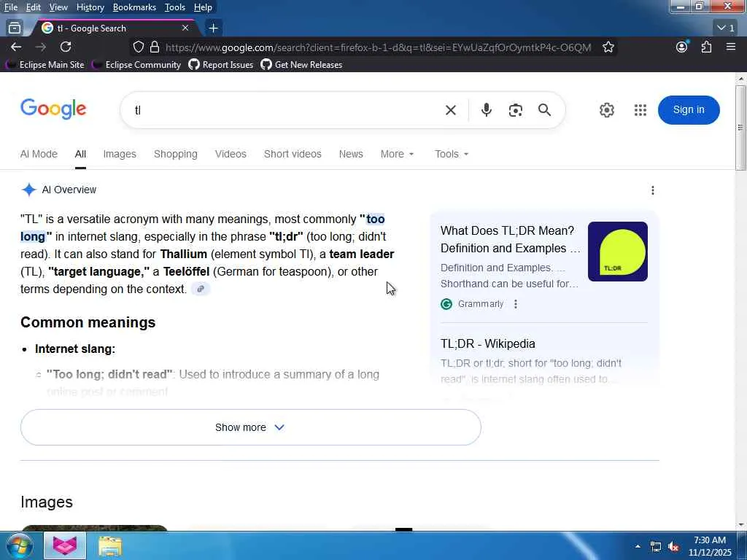Open the History menu
This screenshot has height=560, width=747.
coord(90,7)
